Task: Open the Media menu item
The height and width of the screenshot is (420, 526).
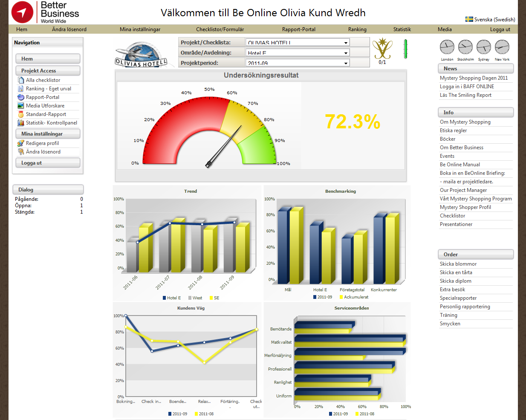Action: coord(445,29)
